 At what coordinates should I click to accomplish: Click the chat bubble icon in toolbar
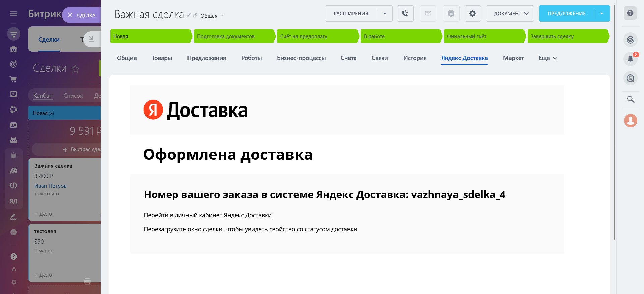[x=451, y=14]
